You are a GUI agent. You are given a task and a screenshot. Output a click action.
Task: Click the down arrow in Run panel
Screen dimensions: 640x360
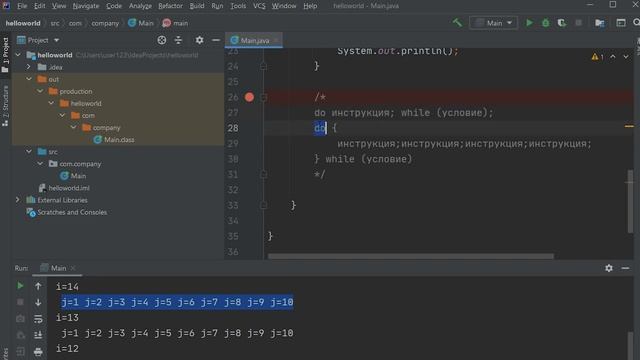(38, 302)
